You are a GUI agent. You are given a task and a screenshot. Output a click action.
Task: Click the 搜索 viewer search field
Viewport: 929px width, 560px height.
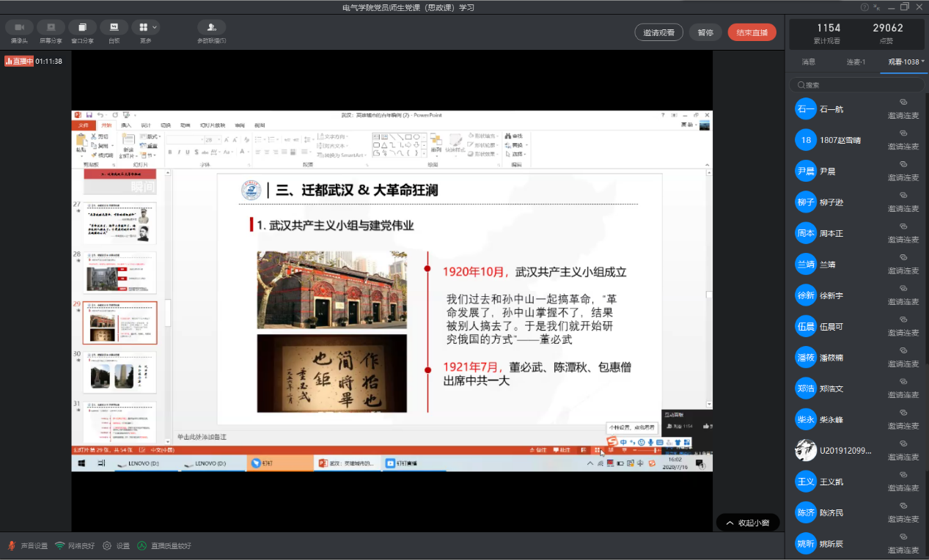tap(858, 85)
